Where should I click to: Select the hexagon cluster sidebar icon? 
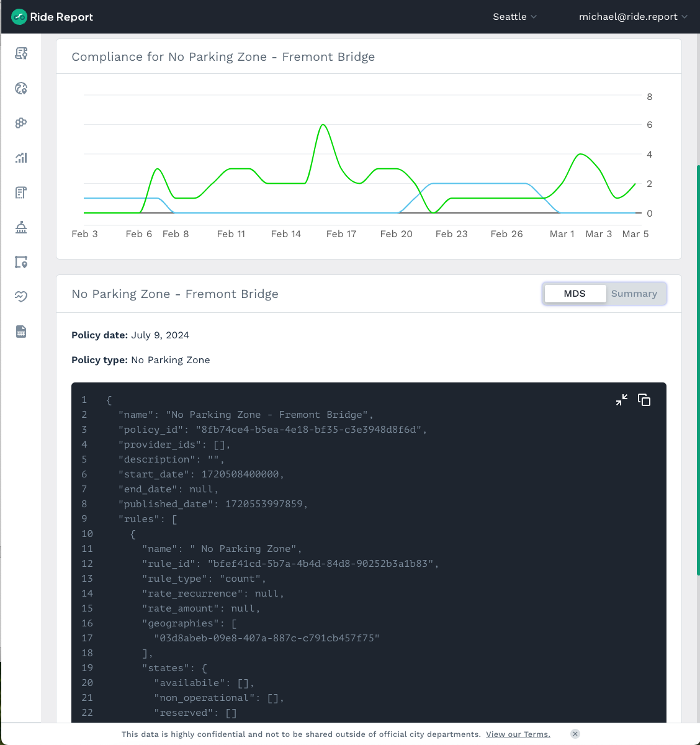21,123
